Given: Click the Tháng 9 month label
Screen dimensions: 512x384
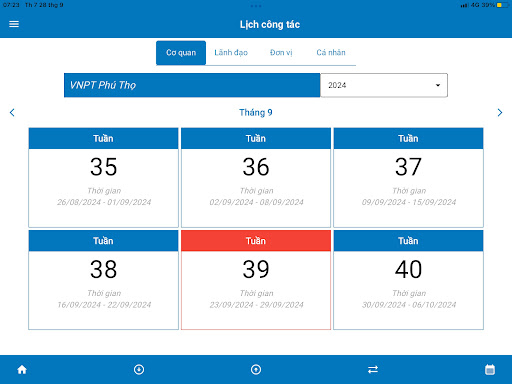Looking at the screenshot, I should pyautogui.click(x=256, y=113).
